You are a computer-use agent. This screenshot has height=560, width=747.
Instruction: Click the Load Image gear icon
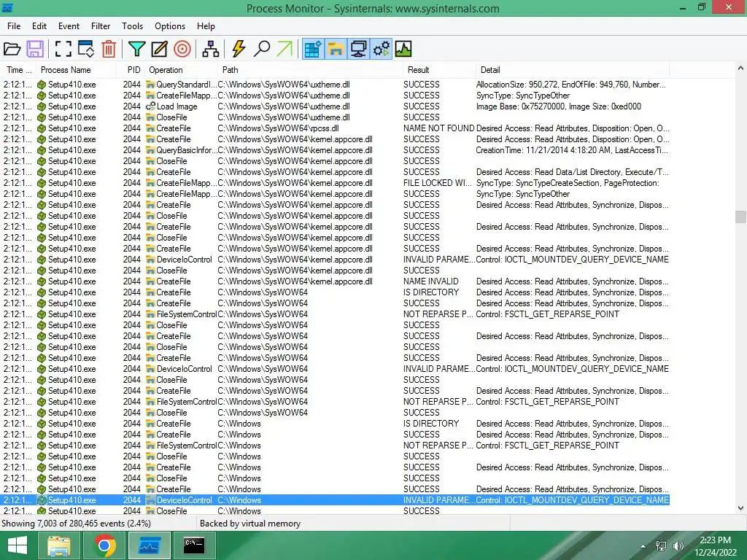click(150, 106)
